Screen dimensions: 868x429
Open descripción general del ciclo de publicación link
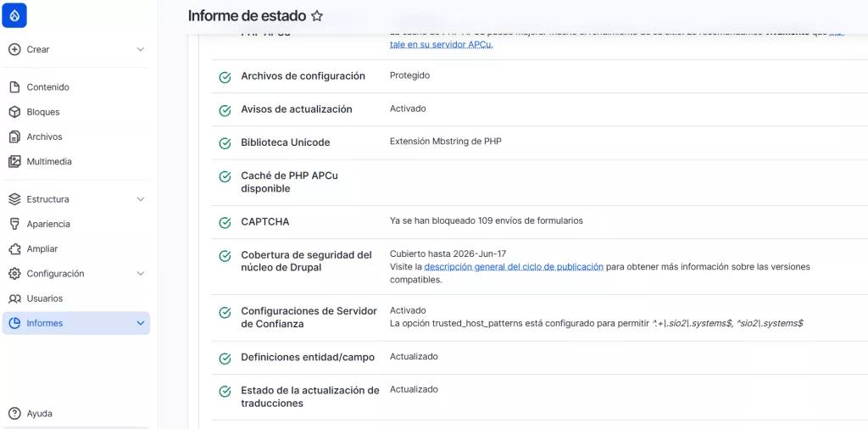[x=514, y=266]
